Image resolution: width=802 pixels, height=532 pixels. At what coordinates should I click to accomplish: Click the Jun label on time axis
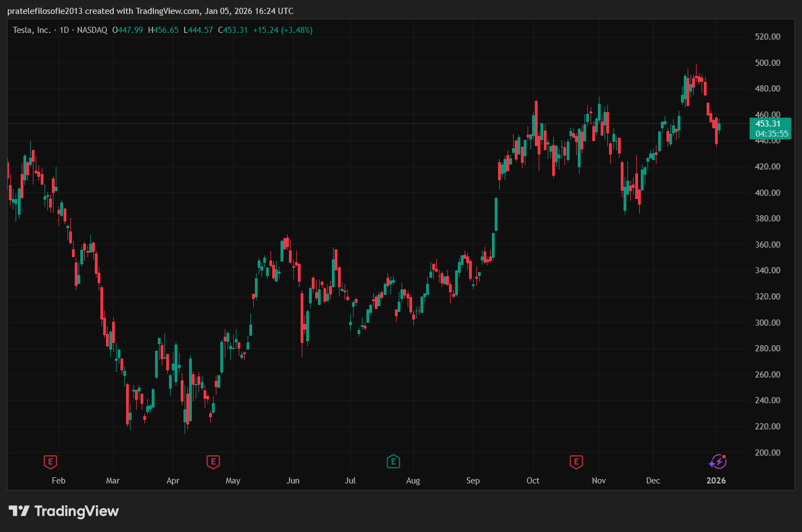(293, 481)
